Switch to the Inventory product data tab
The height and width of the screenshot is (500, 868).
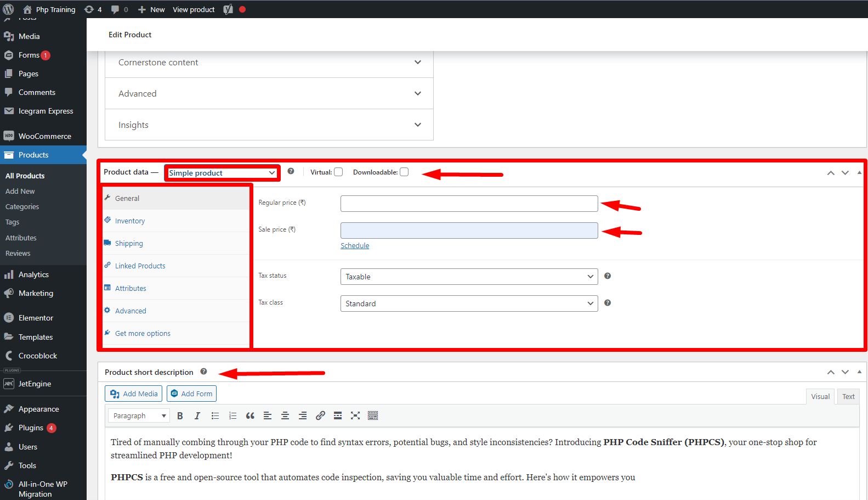(130, 221)
